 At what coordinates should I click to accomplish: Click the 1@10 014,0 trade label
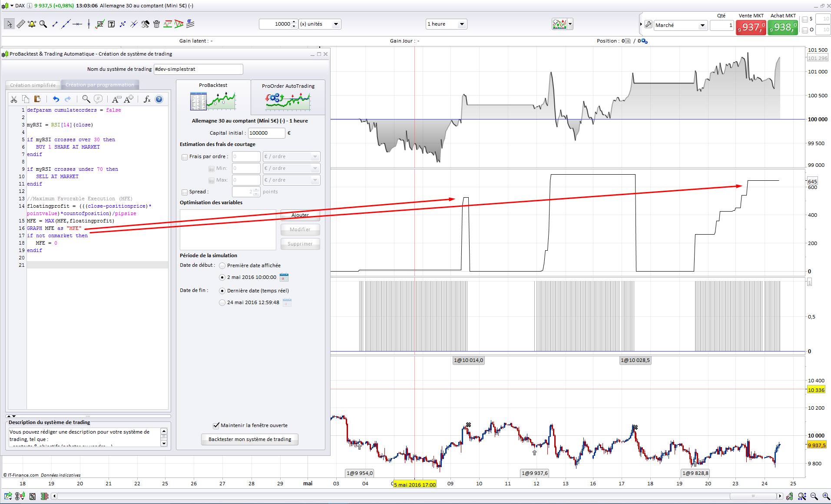468,360
